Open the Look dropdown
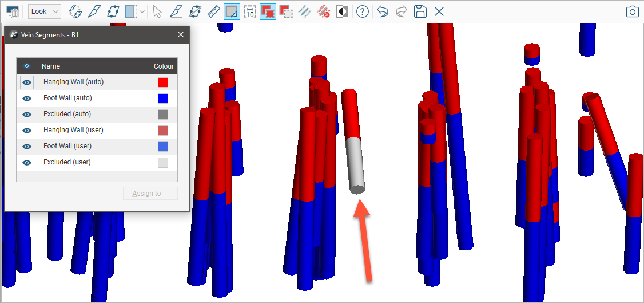Image resolution: width=644 pixels, height=303 pixels. coord(45,11)
